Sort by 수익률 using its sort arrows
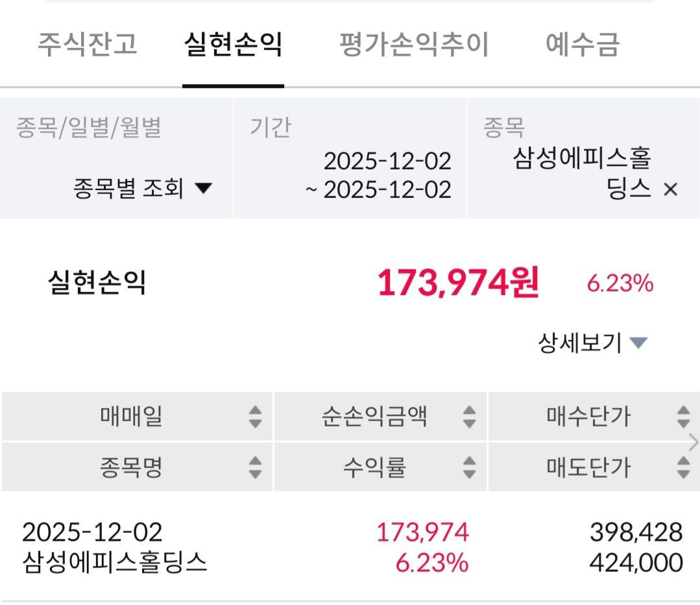Viewport: 700px width, 605px height. point(470,467)
